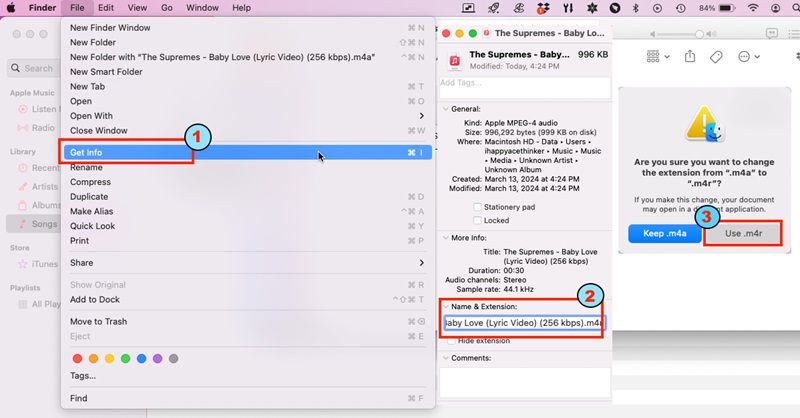Click the low volume speaker icon

pos(652,34)
